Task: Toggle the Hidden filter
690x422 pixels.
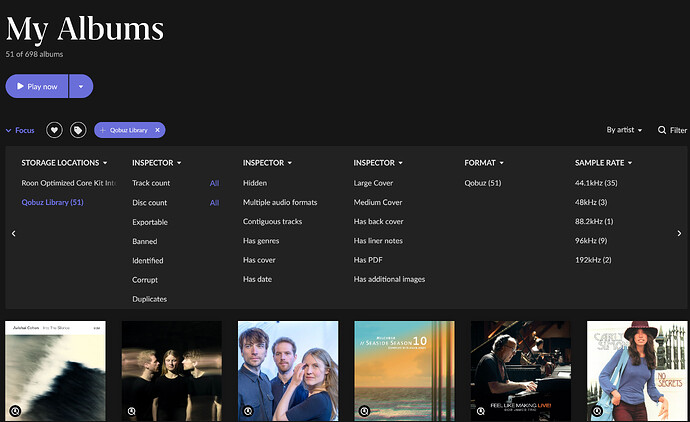Action: (x=255, y=183)
